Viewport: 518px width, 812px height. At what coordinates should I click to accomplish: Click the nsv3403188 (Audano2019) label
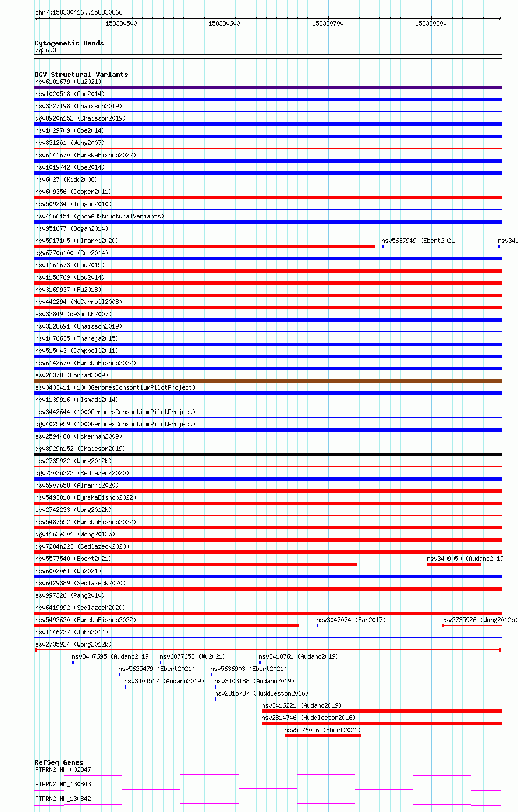click(x=254, y=681)
